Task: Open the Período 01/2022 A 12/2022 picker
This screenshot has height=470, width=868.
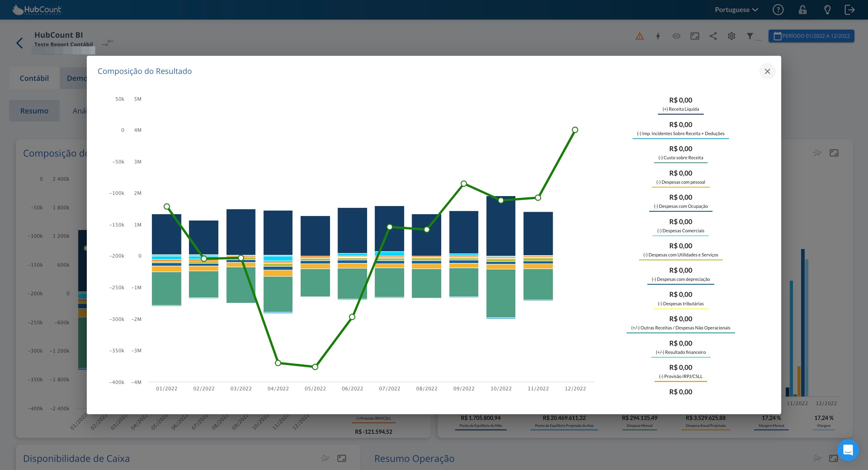Action: (x=811, y=36)
